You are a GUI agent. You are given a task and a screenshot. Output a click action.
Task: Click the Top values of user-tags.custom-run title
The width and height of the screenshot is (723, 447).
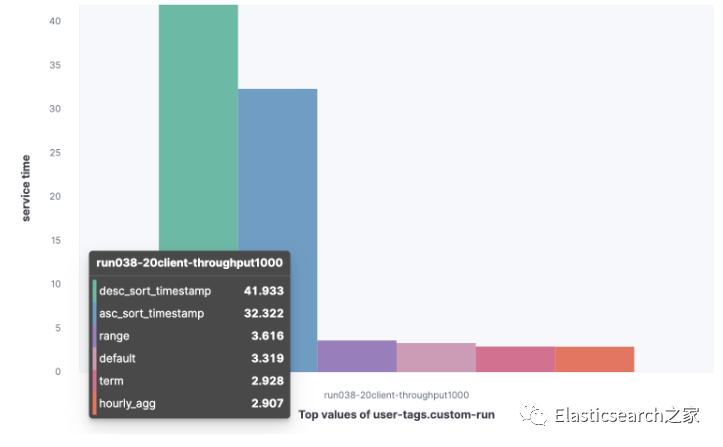click(396, 414)
